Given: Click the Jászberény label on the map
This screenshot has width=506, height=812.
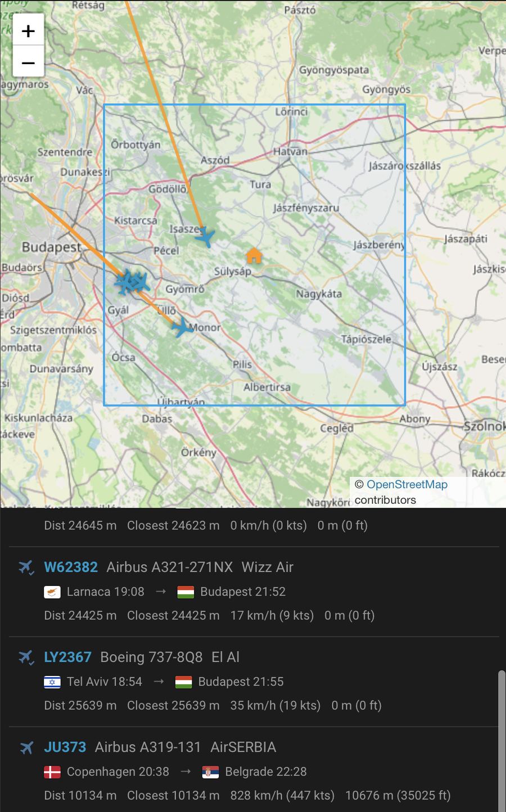Looking at the screenshot, I should (379, 245).
